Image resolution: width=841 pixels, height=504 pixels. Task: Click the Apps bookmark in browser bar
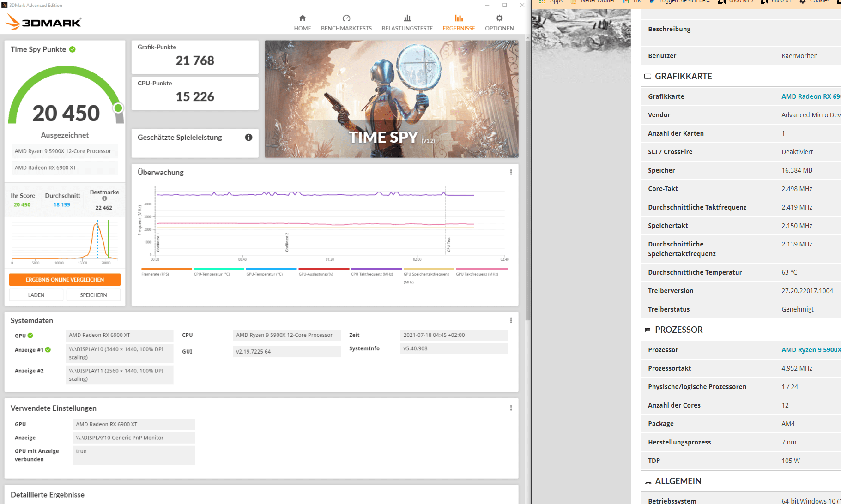click(551, 1)
